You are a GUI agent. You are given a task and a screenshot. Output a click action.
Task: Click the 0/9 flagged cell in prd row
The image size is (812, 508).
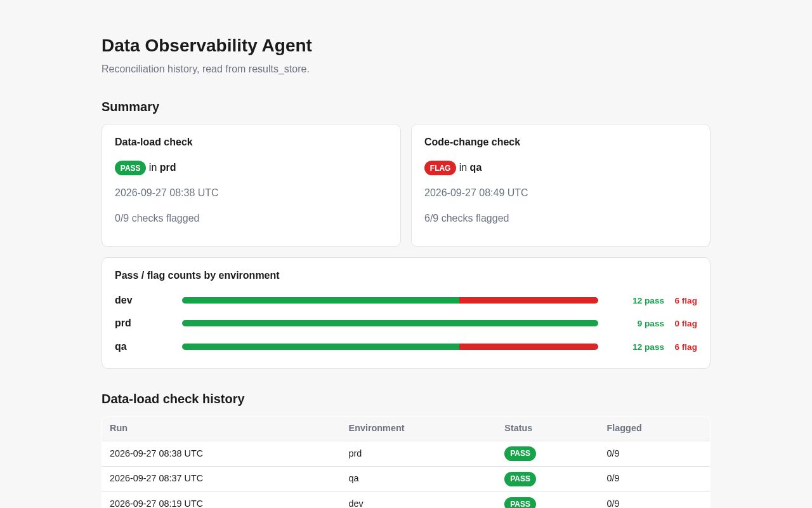click(x=613, y=453)
